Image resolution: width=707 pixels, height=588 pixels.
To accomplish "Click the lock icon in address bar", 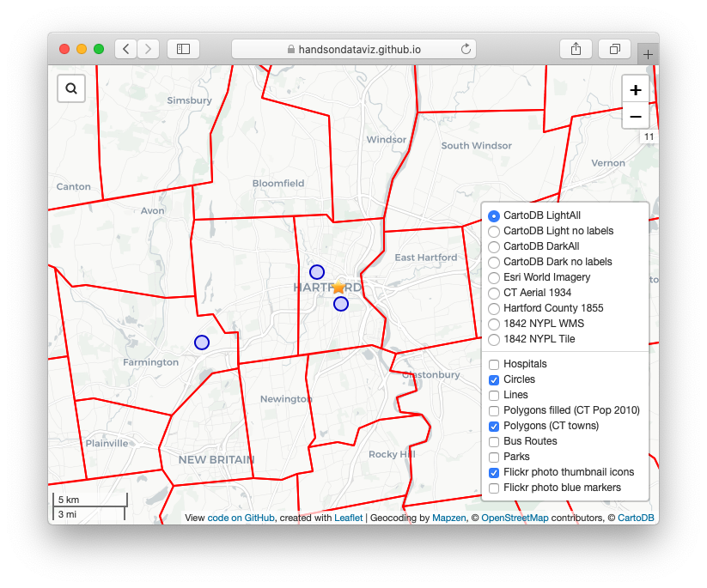I will coord(291,49).
